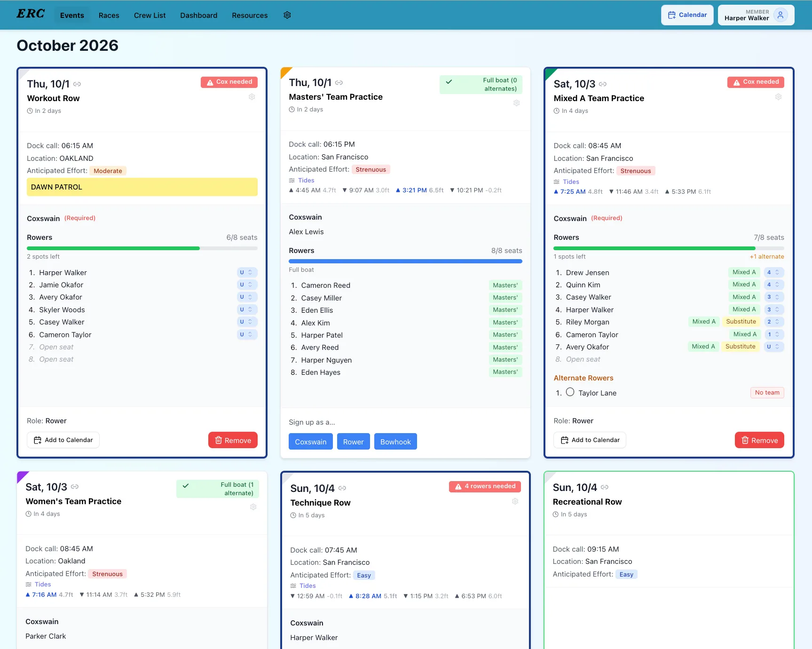
Task: Click Masters' tag next to Cameron Reed
Action: pyautogui.click(x=505, y=285)
